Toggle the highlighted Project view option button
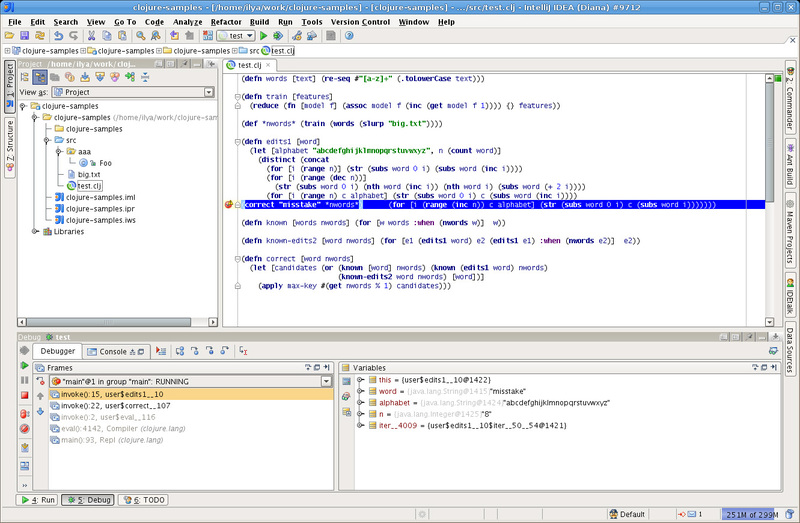This screenshot has width=800, height=523. point(40,77)
